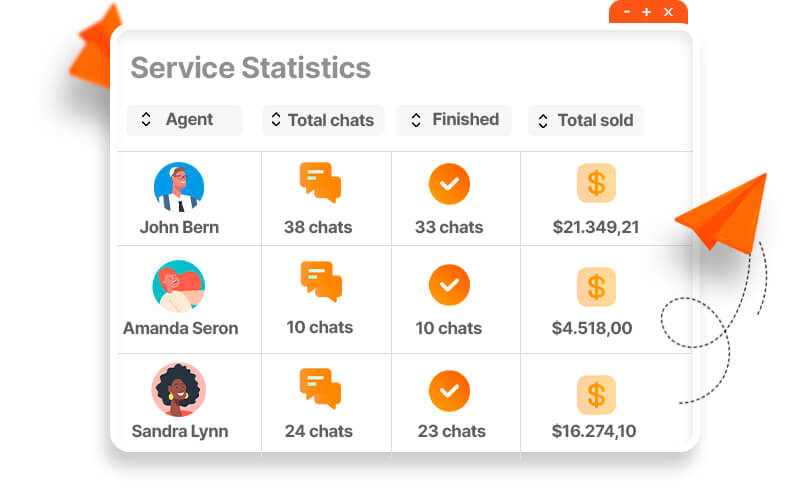Close the Service Statistics window

(668, 12)
